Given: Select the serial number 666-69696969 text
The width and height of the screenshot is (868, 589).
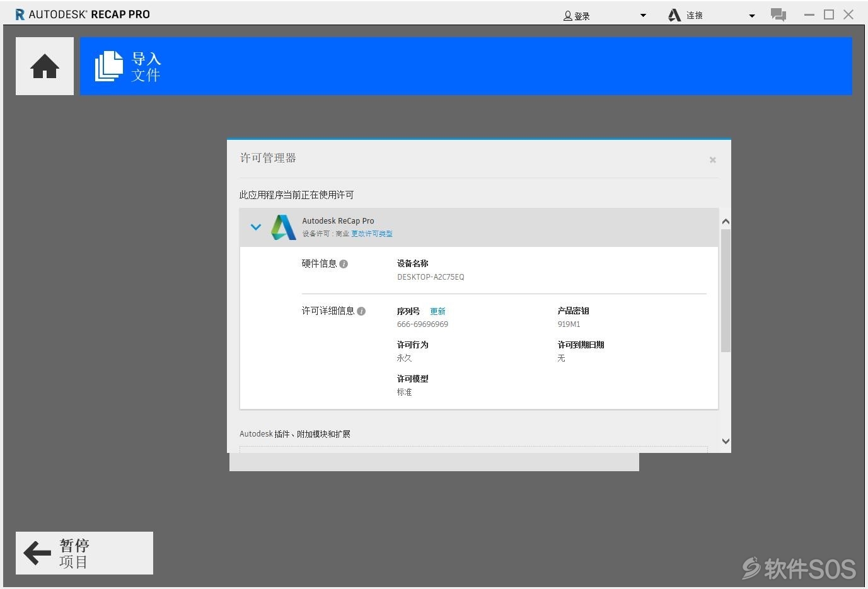Looking at the screenshot, I should 422,324.
